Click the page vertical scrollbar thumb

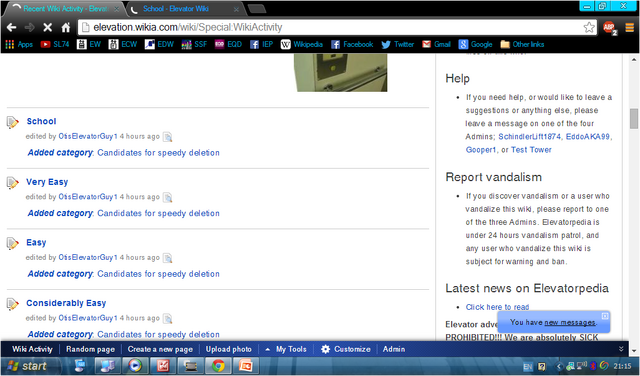coord(633,118)
